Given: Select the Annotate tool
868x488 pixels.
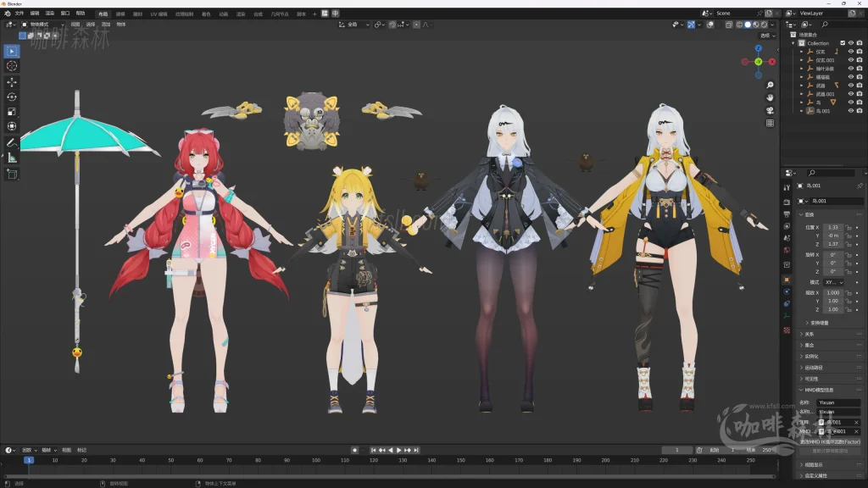Looking at the screenshot, I should [x=12, y=142].
